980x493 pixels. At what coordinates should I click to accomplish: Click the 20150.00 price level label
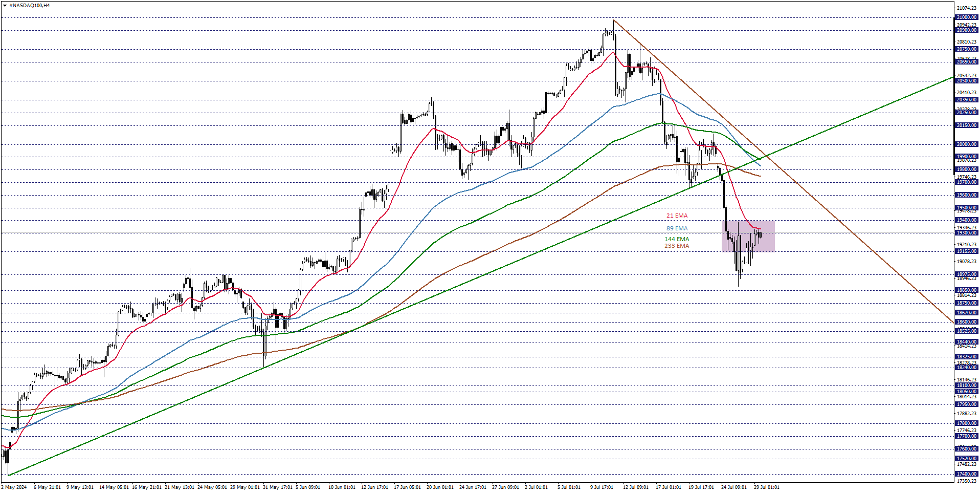(967, 125)
